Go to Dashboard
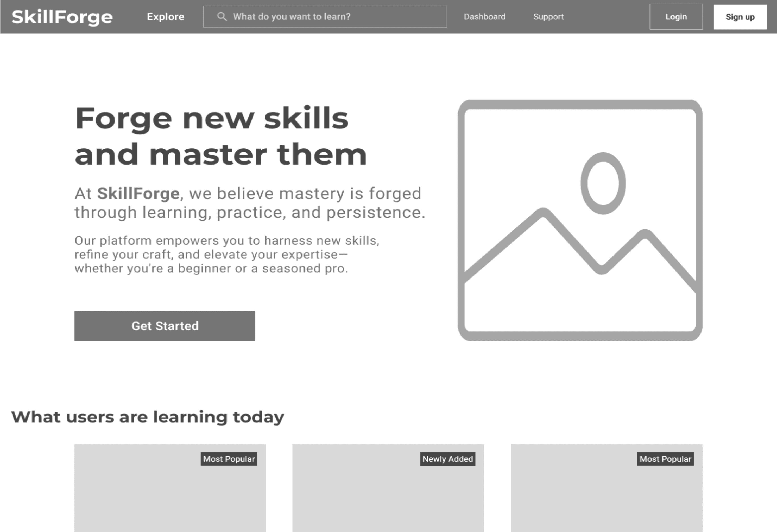777x532 pixels. click(484, 17)
